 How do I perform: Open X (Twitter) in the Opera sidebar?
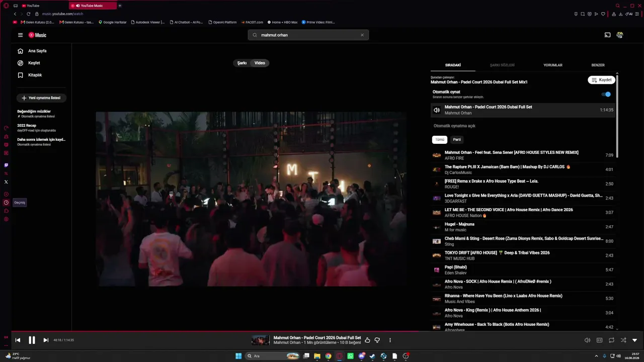[6, 182]
